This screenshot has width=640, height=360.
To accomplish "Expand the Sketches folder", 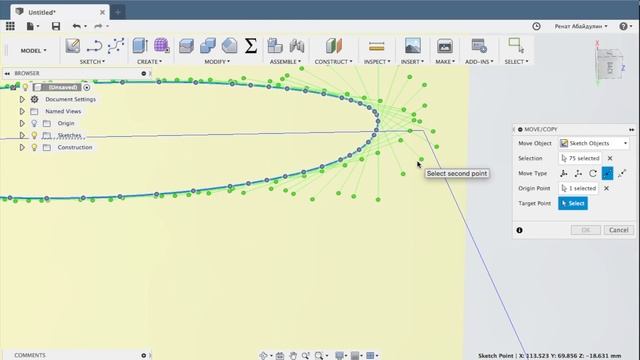I will pyautogui.click(x=22, y=135).
